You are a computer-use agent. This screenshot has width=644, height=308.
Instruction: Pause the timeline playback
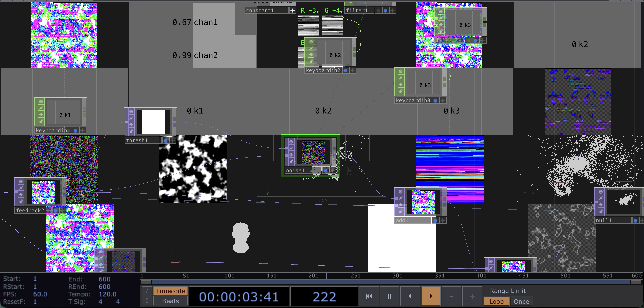click(389, 296)
